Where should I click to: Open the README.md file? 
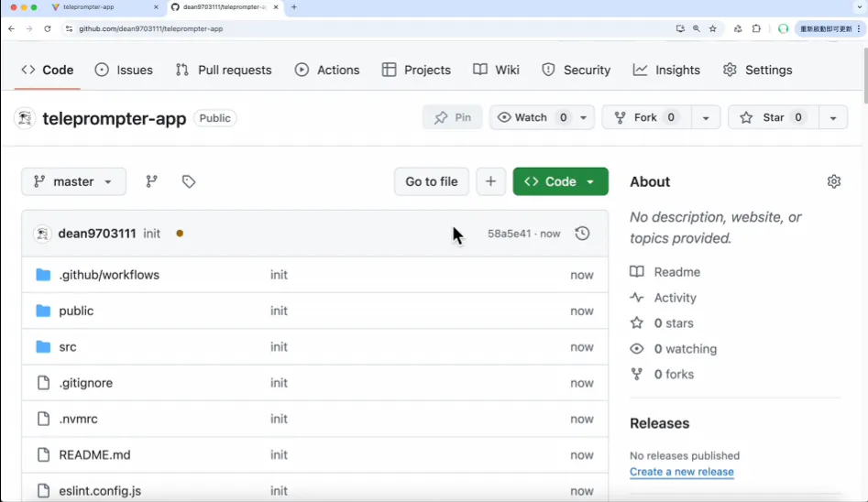point(94,454)
